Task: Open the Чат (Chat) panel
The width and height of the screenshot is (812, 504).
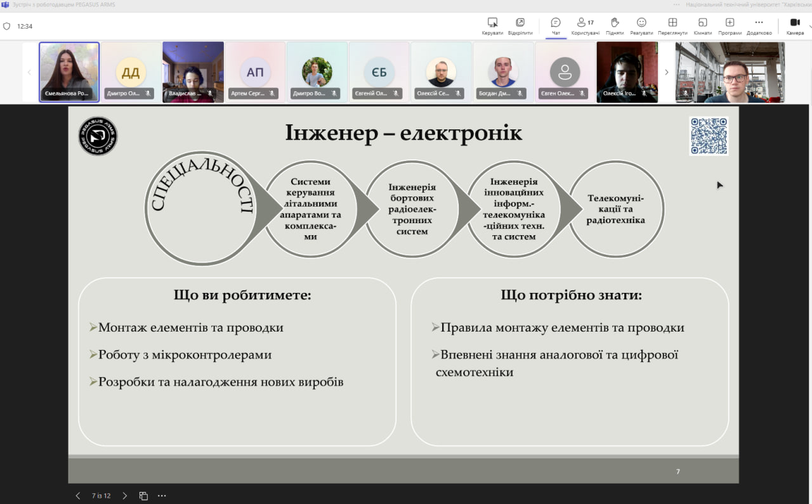Action: [556, 25]
